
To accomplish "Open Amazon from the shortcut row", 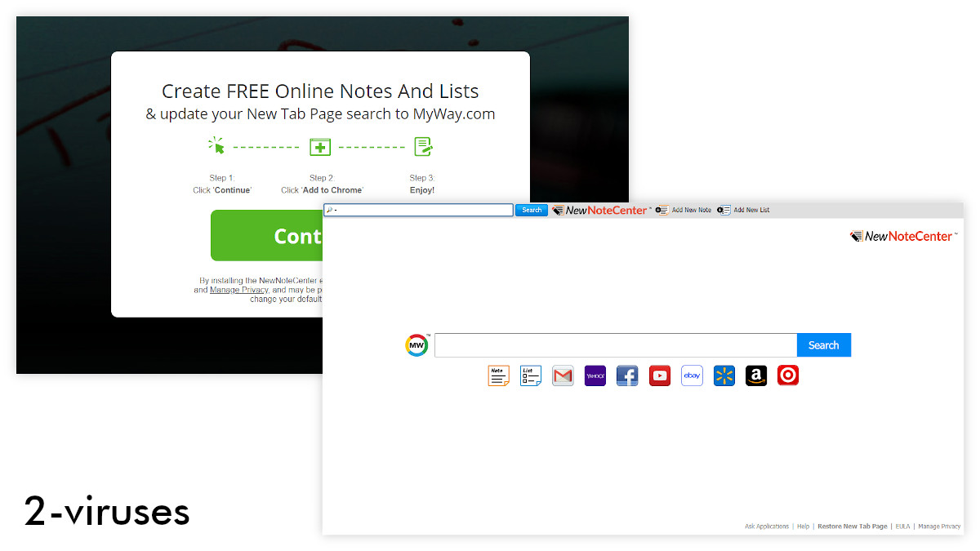I will tap(755, 375).
